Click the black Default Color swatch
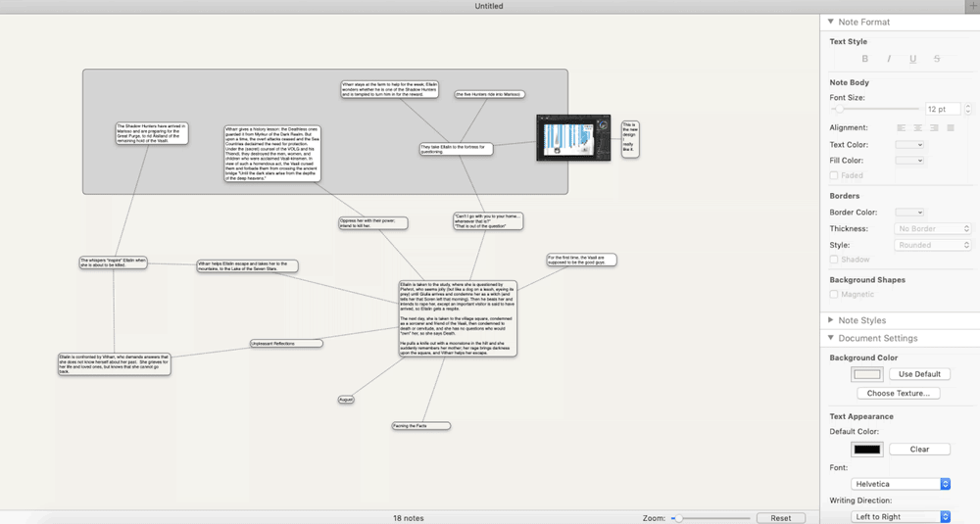This screenshot has height=524, width=980. tap(867, 450)
